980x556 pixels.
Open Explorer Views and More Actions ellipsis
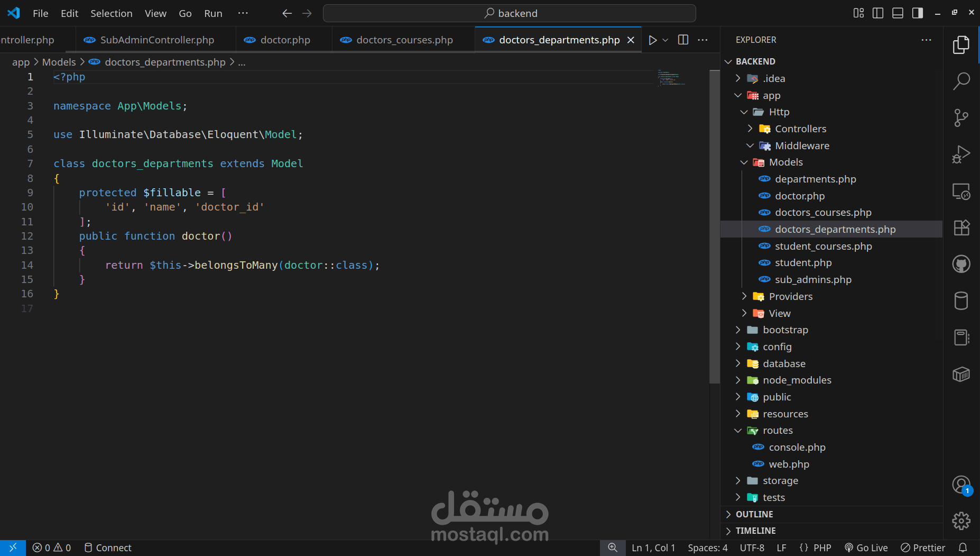point(926,40)
